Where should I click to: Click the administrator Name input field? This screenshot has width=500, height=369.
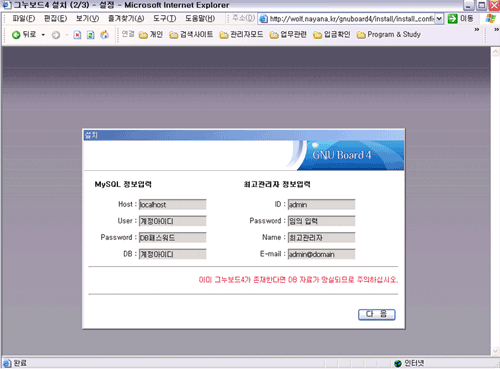[x=321, y=237]
